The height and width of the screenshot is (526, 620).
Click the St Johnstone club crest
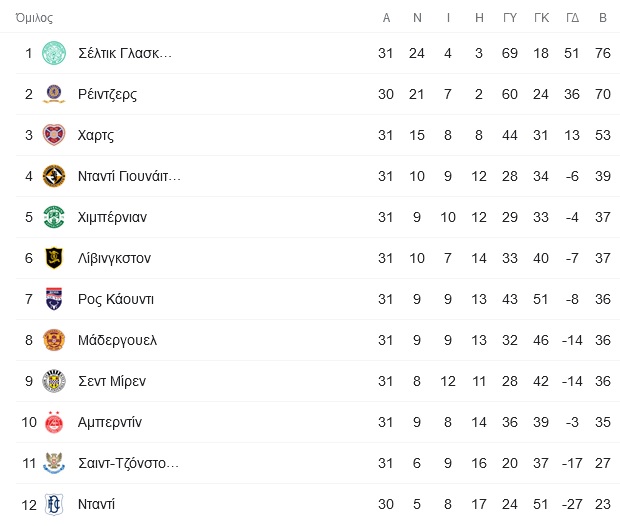coord(54,463)
